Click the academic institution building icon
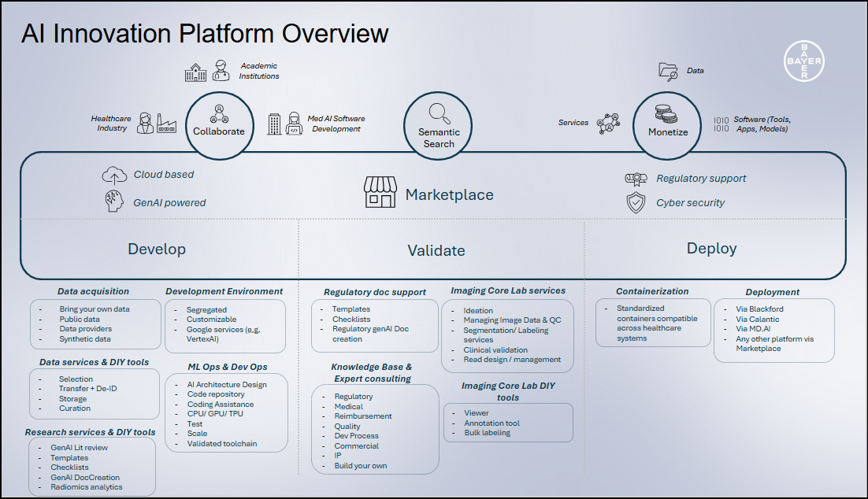 tap(195, 73)
